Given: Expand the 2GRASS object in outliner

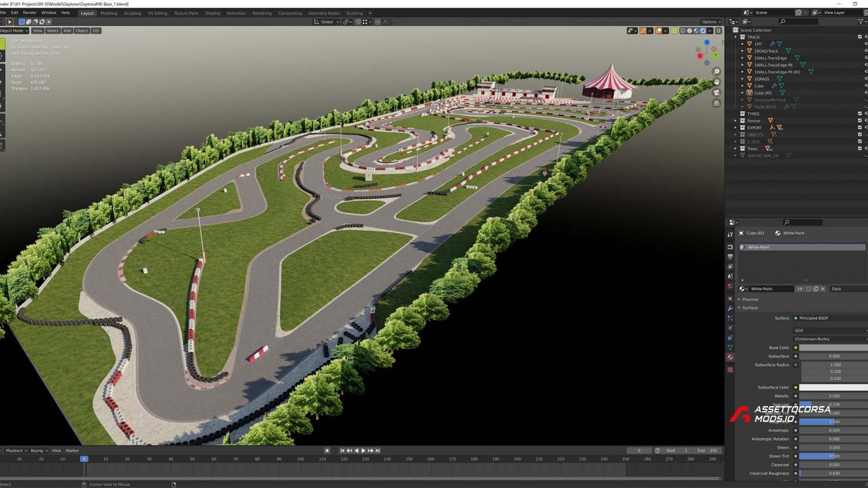Looking at the screenshot, I should pos(742,79).
